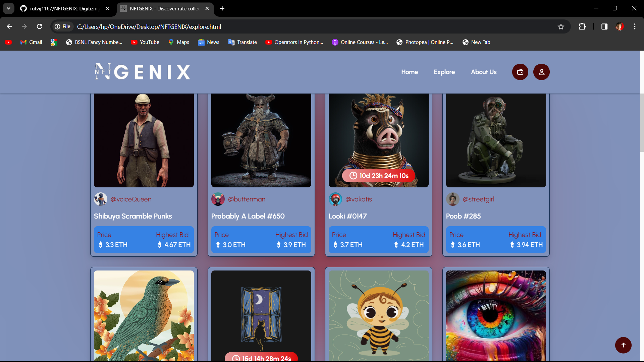The image size is (644, 362).
Task: Open the @streetgirl creator profile link
Action: point(478,199)
